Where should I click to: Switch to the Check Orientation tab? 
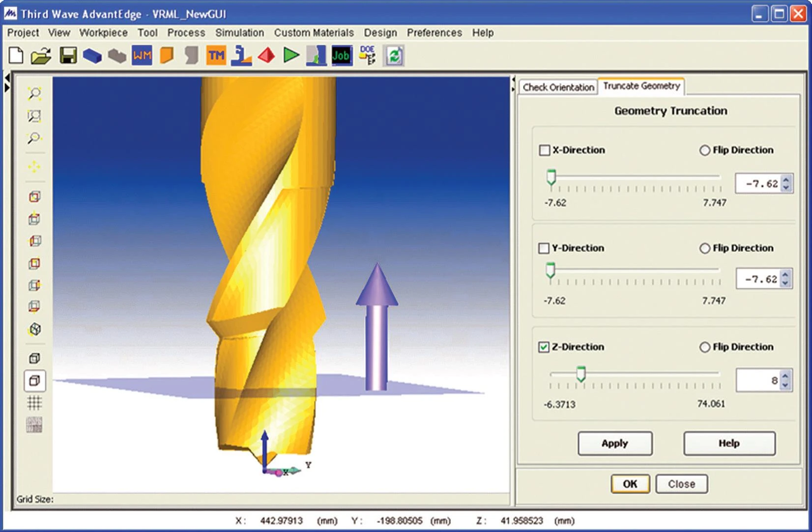coord(558,87)
